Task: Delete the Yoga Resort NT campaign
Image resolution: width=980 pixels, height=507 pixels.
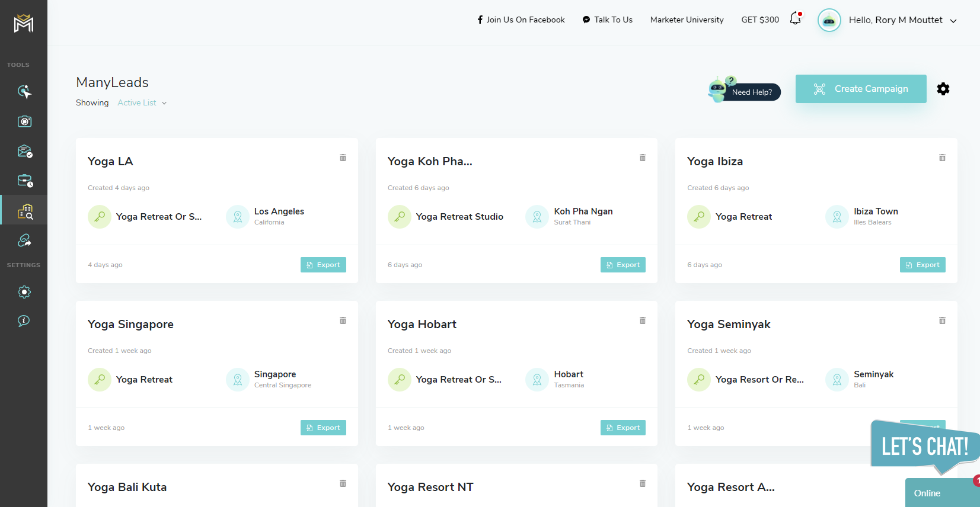Action: pyautogui.click(x=643, y=483)
